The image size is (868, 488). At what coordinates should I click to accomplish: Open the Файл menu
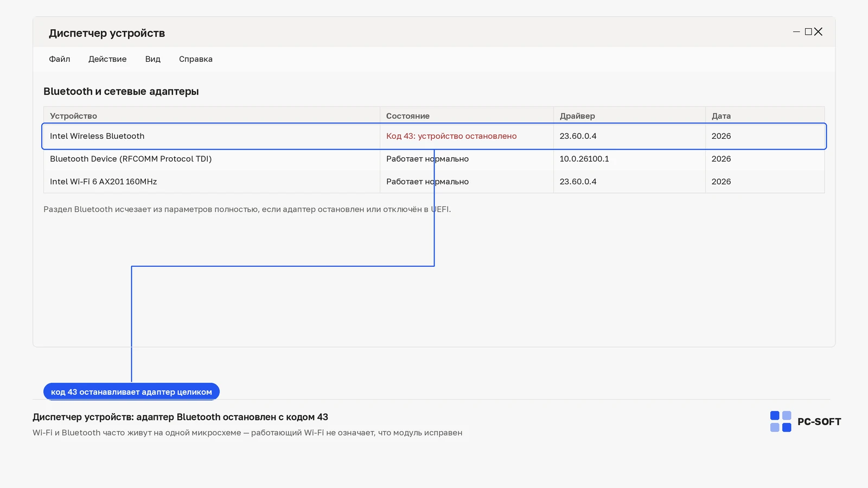click(60, 59)
